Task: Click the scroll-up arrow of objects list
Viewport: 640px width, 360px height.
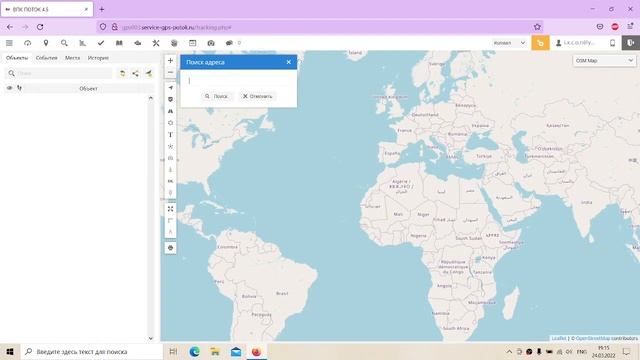Action: point(151,98)
